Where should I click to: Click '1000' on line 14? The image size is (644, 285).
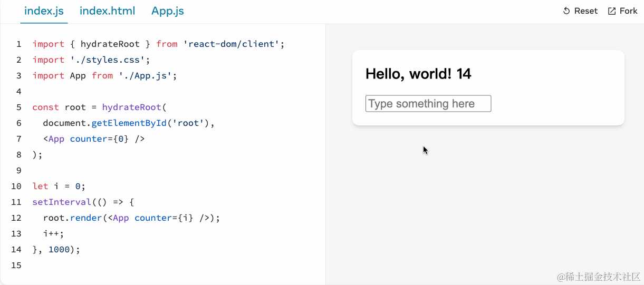tap(59, 250)
